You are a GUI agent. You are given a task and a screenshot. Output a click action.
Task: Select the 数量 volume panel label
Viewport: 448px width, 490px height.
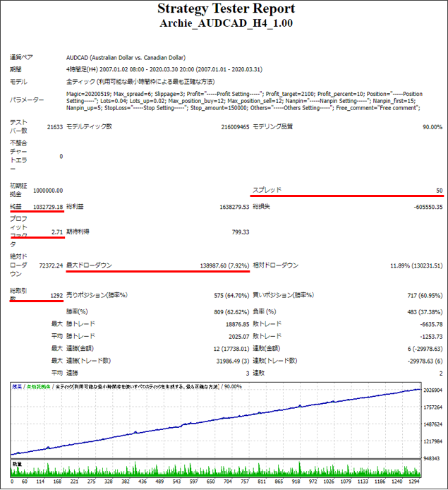click(17, 464)
